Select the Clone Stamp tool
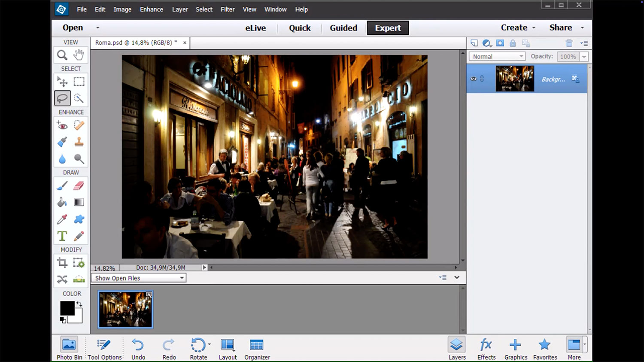This screenshot has width=644, height=362. click(x=79, y=142)
